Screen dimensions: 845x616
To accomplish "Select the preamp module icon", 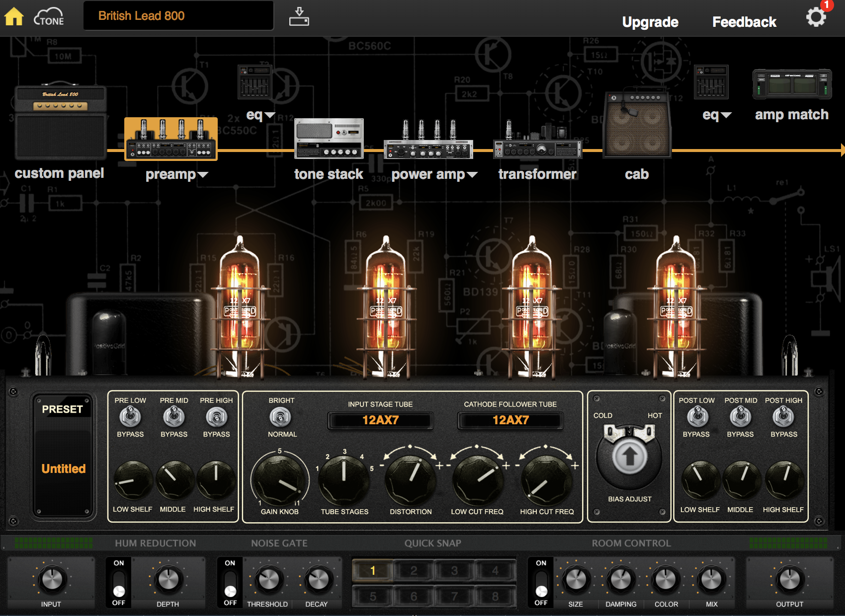I will 171,139.
